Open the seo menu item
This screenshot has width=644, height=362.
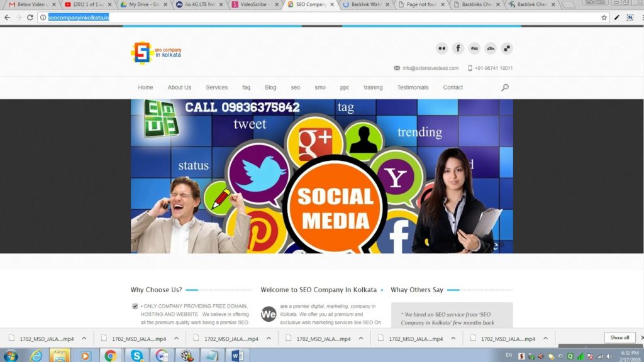[296, 87]
